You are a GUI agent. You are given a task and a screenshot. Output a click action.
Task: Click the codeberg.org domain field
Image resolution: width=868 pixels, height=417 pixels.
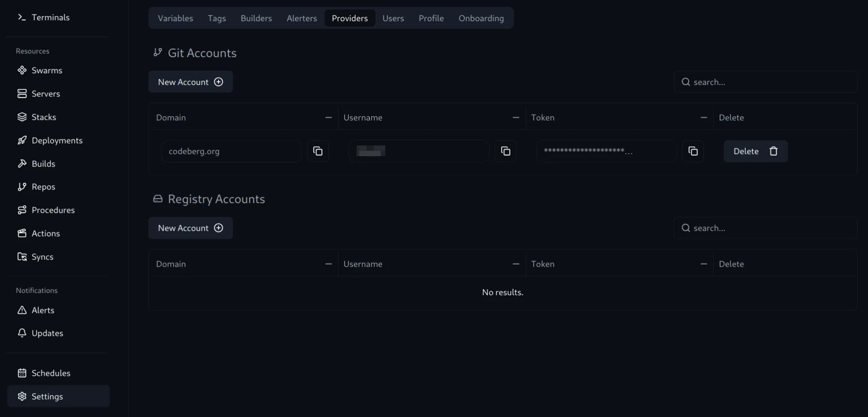231,151
